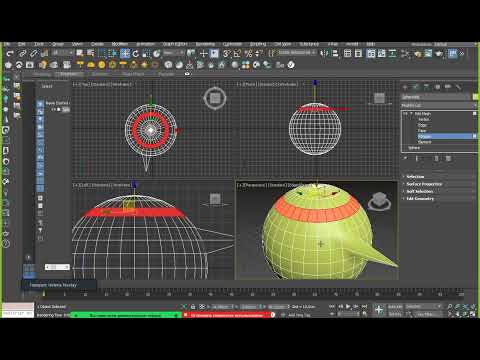
Task: Toggle Window/Crossing selection mode
Action: pyautogui.click(x=113, y=53)
